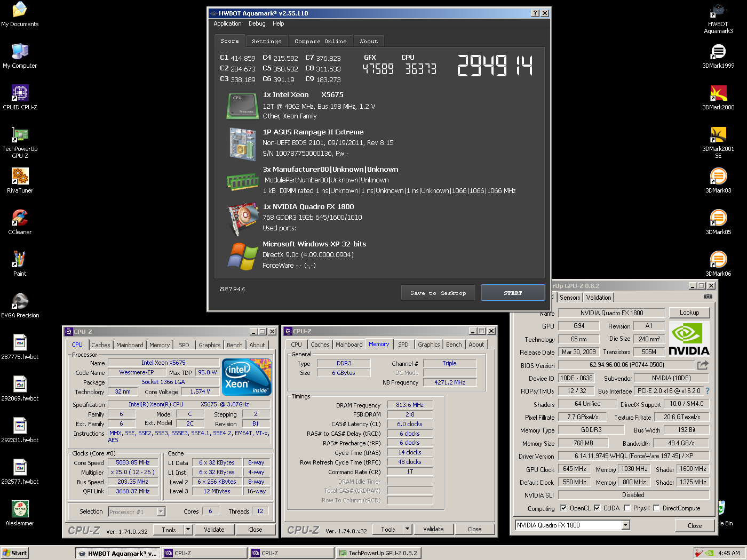Click the Close button in GPU-Z
This screenshot has width=747, height=560.
(695, 525)
